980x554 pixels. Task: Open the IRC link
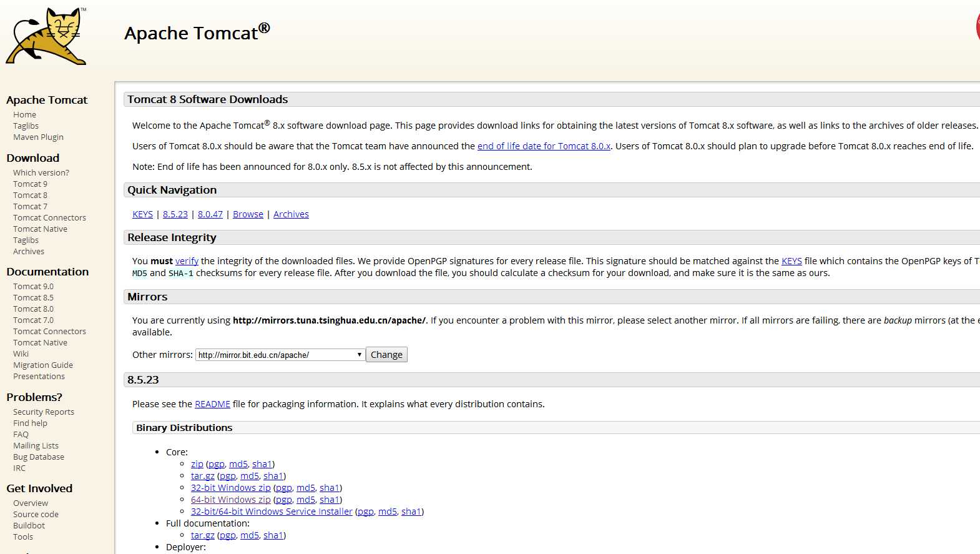(19, 468)
